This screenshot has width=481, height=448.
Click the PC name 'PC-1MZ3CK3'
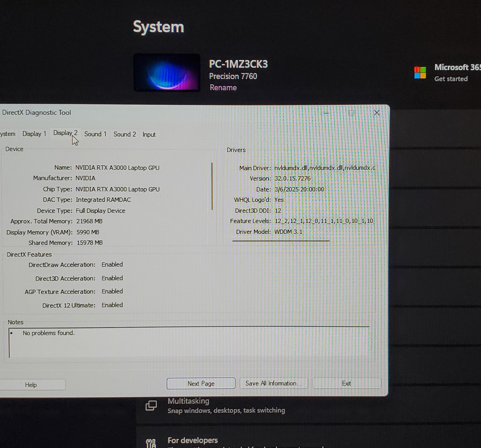238,64
